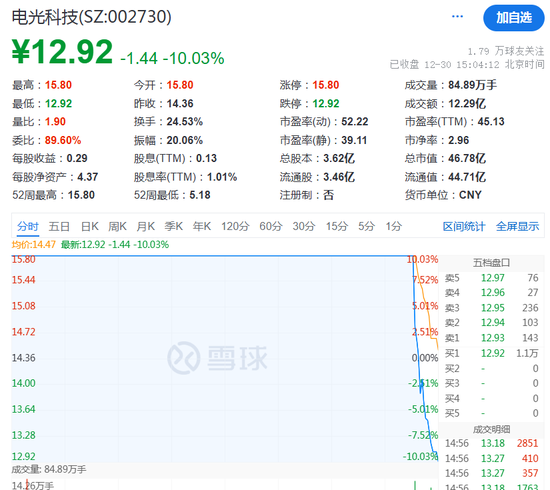The image size is (550, 490).
Task: Select the 卖1 order row at 12.93
Action: [491, 338]
